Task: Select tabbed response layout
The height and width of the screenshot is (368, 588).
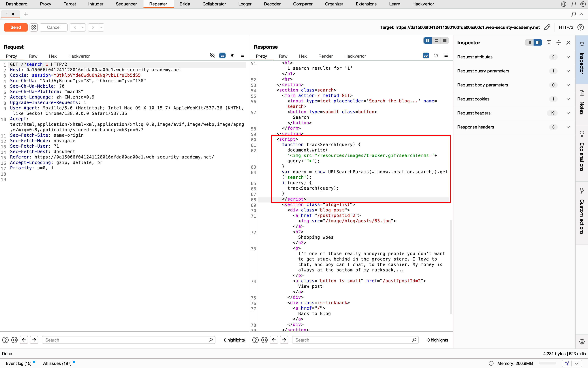Action: (x=445, y=40)
